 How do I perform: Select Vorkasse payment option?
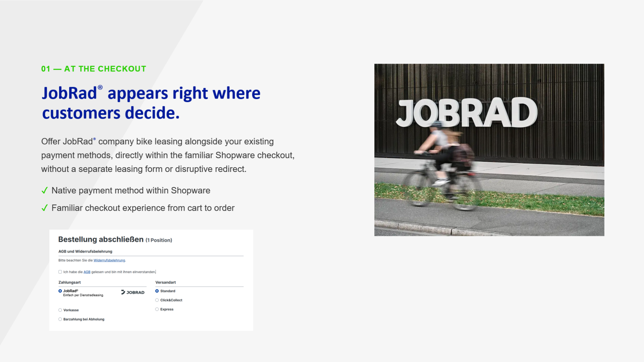pos(60,310)
